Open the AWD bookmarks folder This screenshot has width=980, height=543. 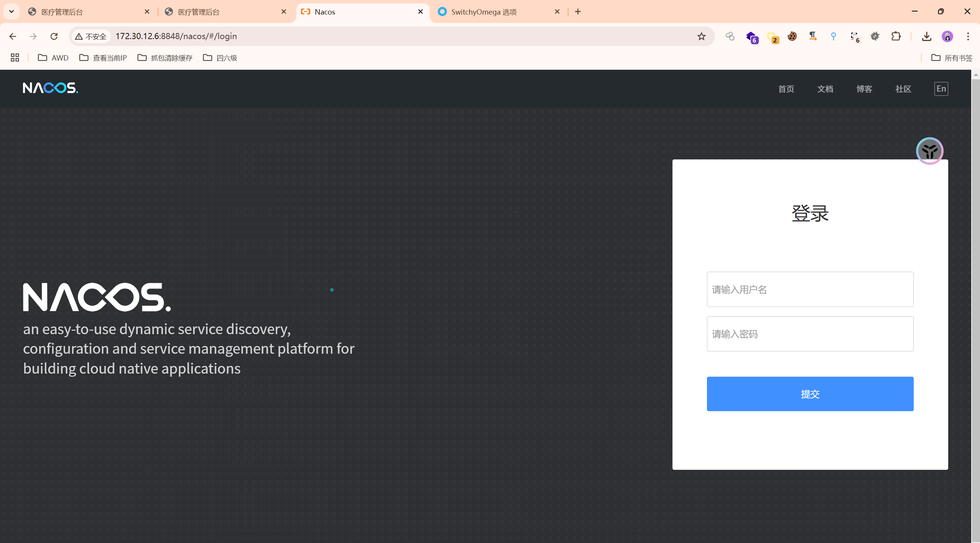[53, 58]
